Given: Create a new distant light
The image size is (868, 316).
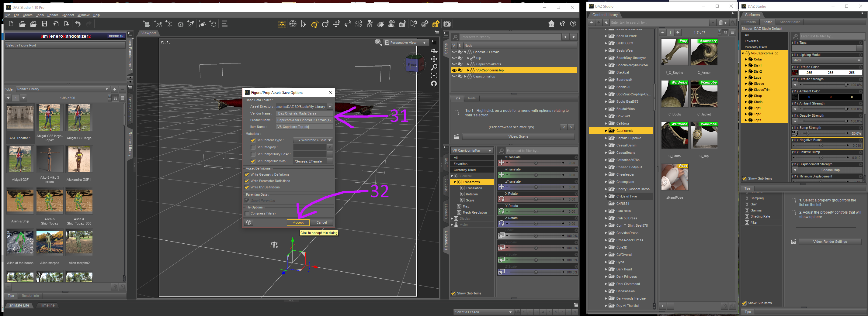Looking at the screenshot, I should pyautogui.click(x=158, y=24).
